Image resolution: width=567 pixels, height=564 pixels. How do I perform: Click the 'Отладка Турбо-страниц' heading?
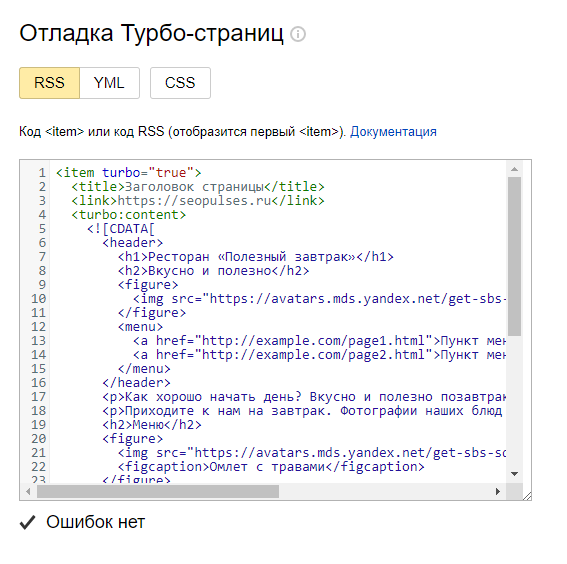click(x=152, y=33)
